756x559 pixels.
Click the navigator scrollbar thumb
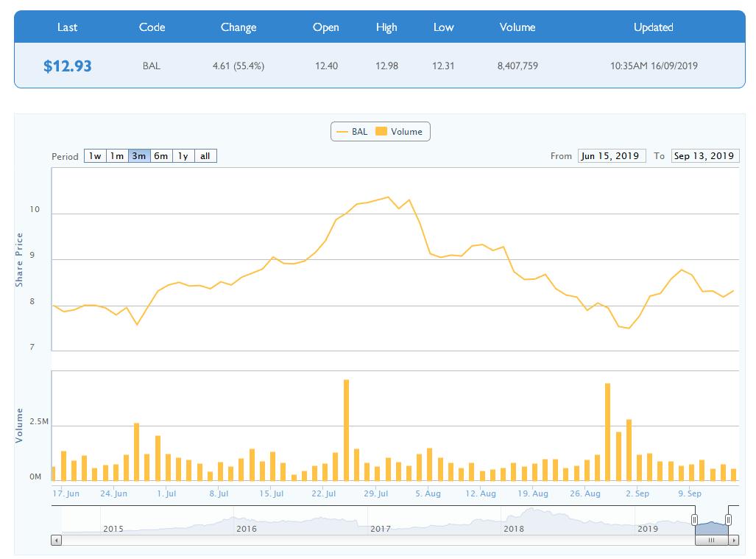pyautogui.click(x=711, y=540)
